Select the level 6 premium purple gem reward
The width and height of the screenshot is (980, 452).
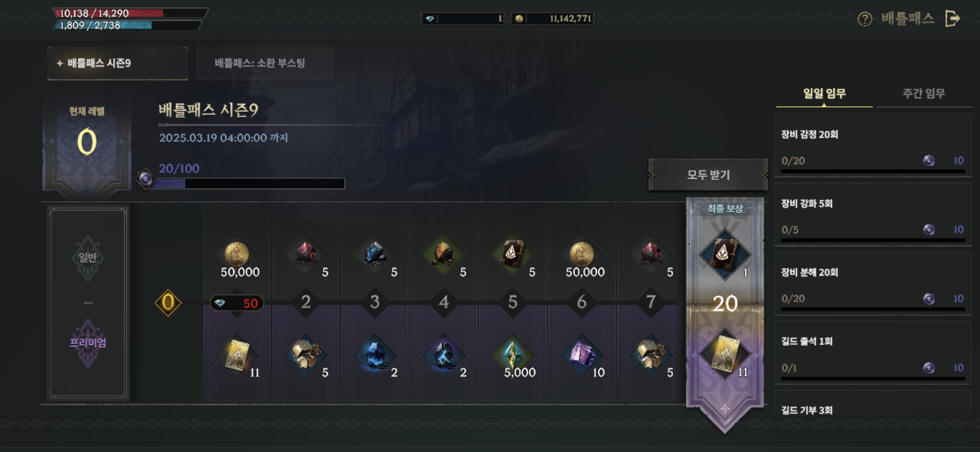[582, 355]
